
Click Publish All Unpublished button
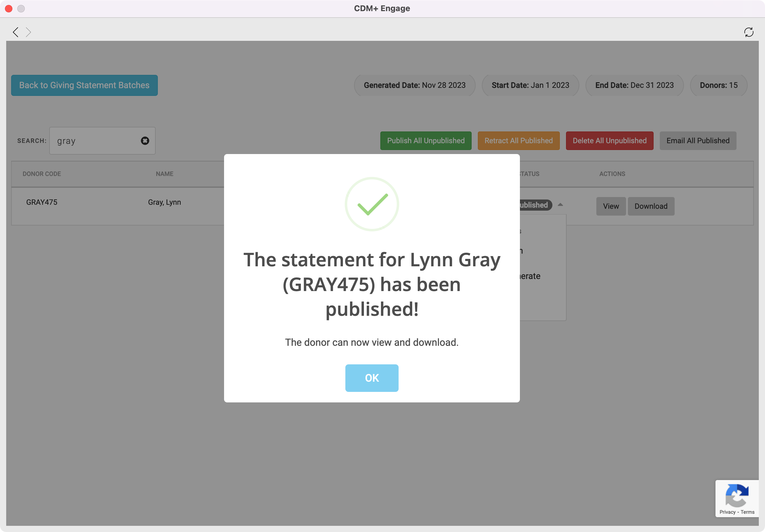tap(426, 141)
